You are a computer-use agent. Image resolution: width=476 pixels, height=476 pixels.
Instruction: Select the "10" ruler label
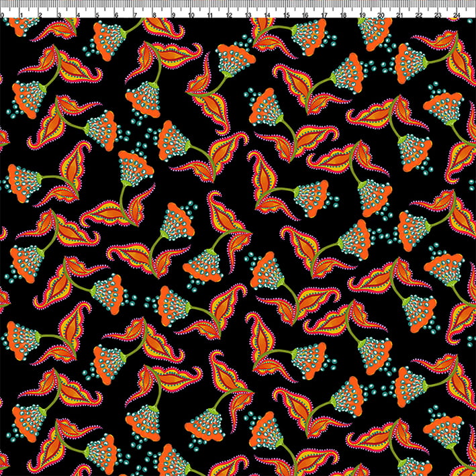pos(191,15)
